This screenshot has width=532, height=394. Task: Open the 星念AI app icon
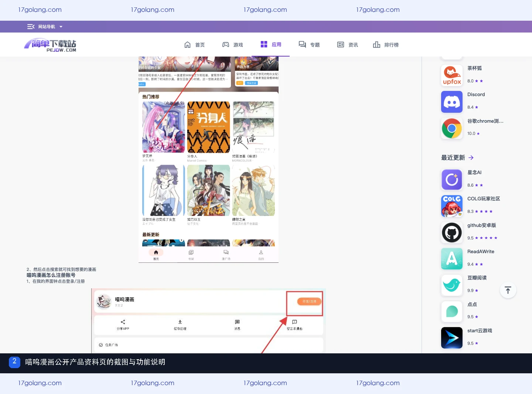[x=452, y=180]
